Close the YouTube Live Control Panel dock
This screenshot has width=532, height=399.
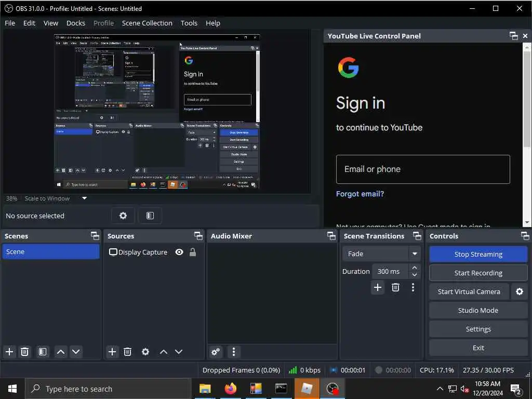point(525,36)
